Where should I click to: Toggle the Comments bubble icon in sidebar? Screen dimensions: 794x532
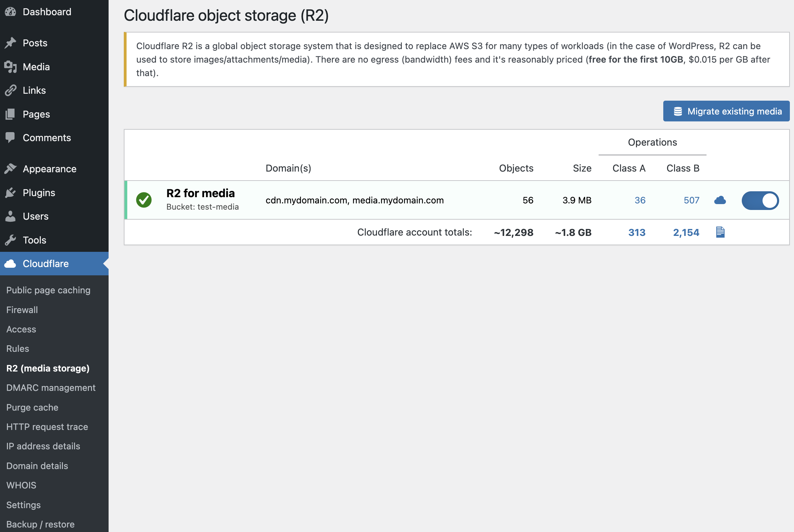pyautogui.click(x=11, y=137)
